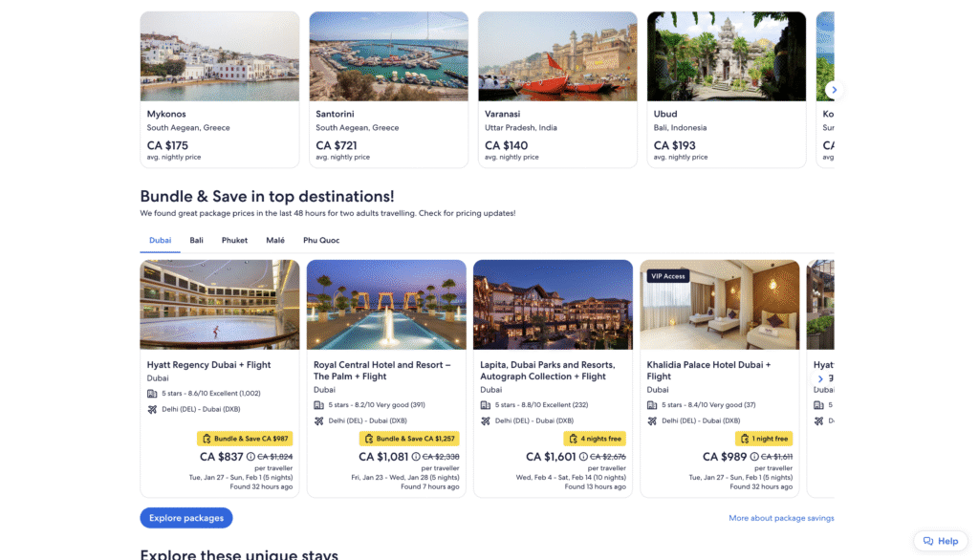This screenshot has height=560, width=979.
Task: Switch to the Phuket tab
Action: point(234,241)
